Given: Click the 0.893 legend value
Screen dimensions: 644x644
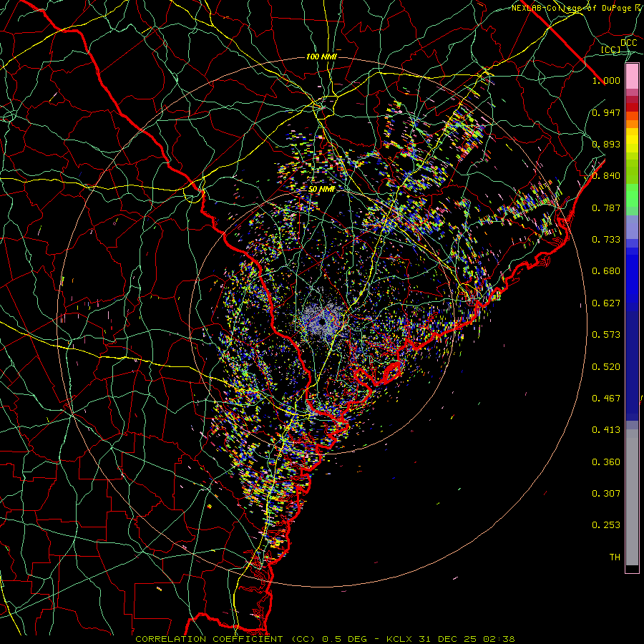Looking at the screenshot, I should coord(606,144).
